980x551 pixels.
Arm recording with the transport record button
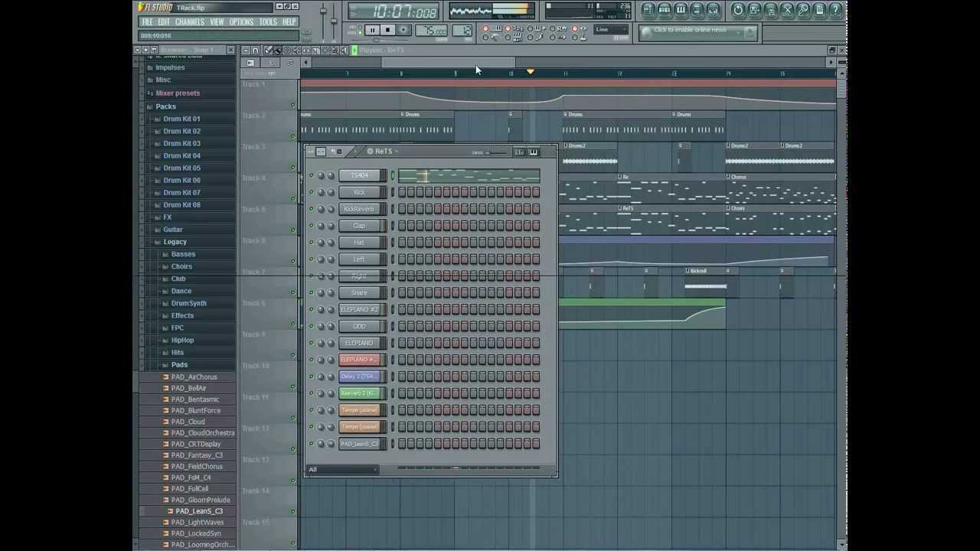pos(403,31)
